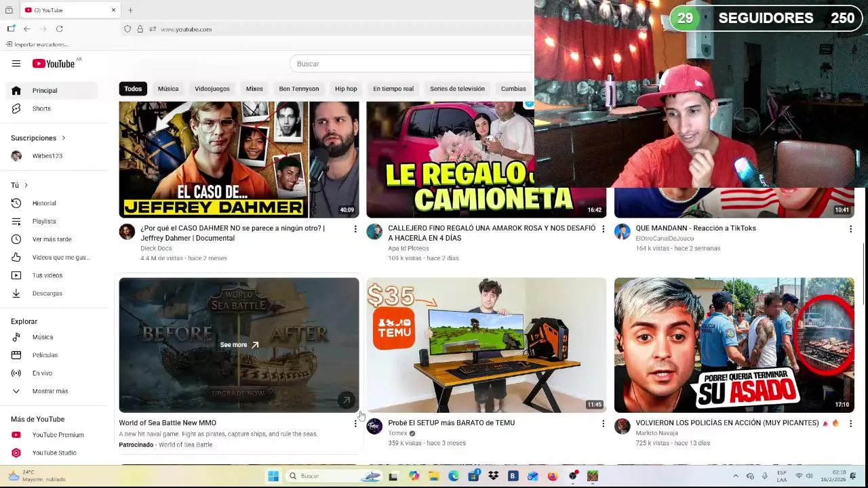Click the browser address bar URL

point(186,29)
